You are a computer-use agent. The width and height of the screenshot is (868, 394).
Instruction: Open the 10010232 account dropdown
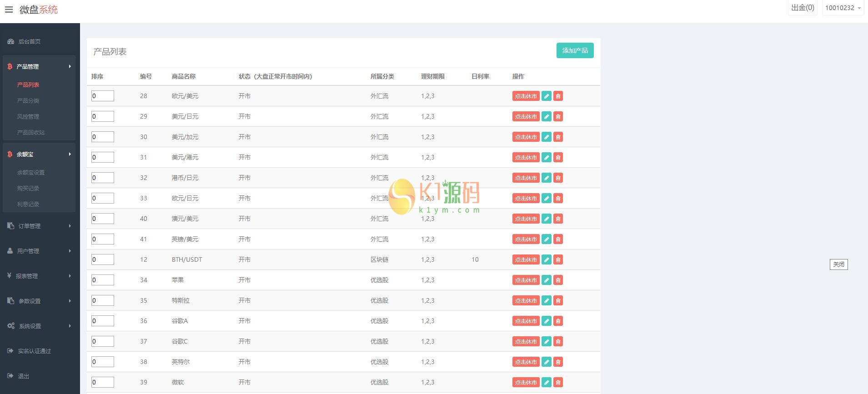click(x=843, y=8)
